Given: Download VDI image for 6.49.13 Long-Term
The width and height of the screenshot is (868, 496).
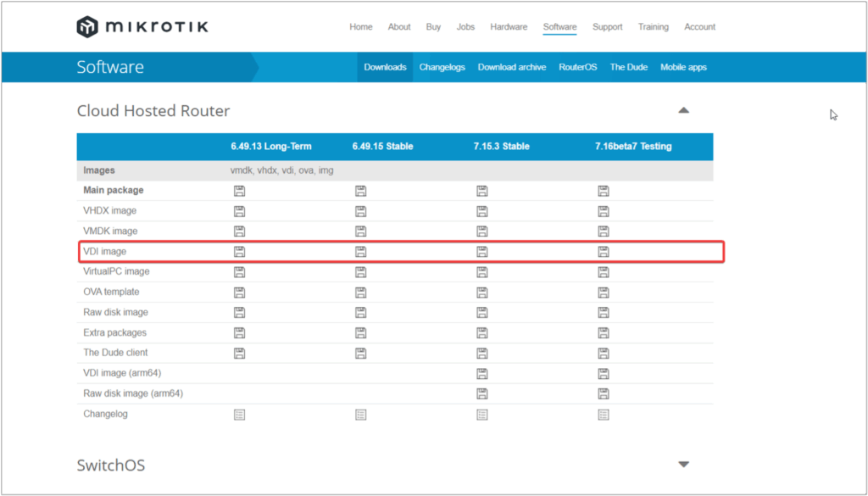Looking at the screenshot, I should (x=239, y=252).
